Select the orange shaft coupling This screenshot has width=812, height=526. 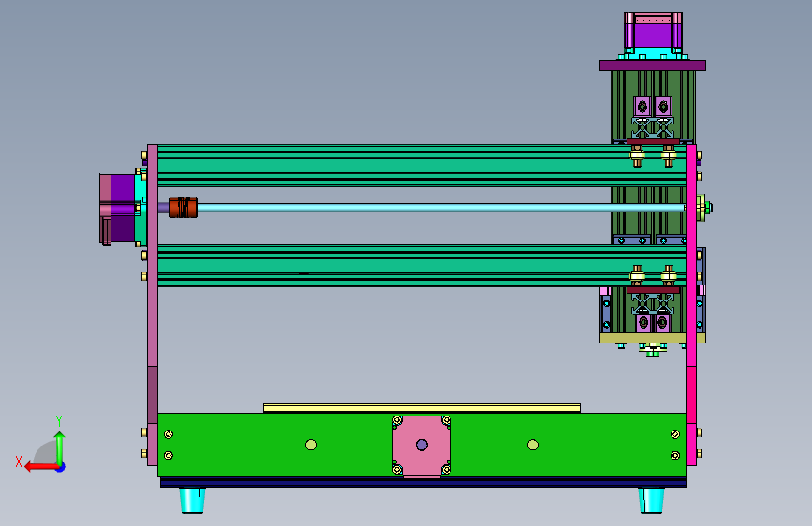(183, 208)
